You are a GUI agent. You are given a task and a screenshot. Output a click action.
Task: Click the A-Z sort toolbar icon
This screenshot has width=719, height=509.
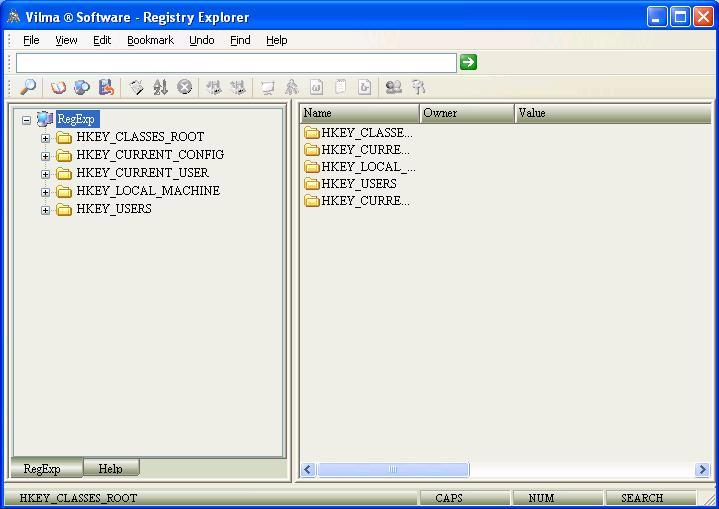160,87
